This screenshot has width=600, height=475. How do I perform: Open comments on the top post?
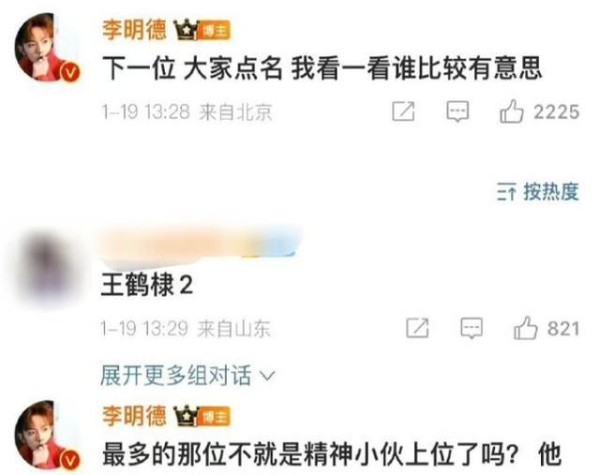pyautogui.click(x=457, y=111)
